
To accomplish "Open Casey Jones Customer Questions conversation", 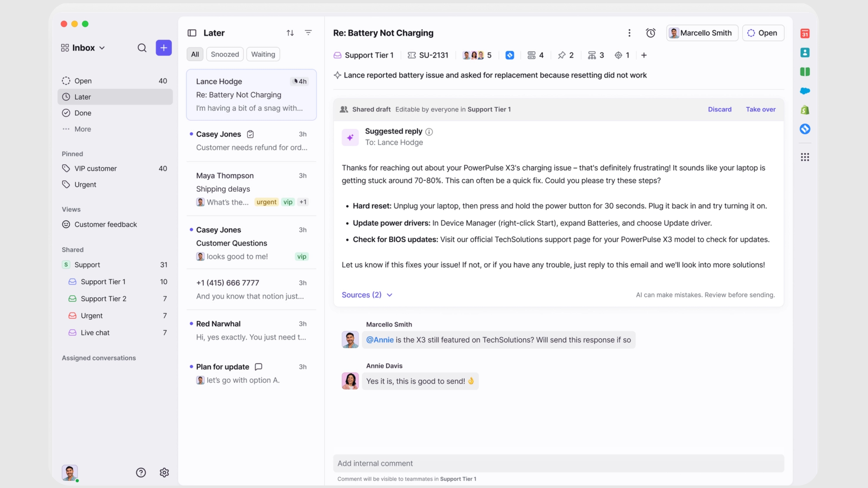I will click(x=251, y=243).
